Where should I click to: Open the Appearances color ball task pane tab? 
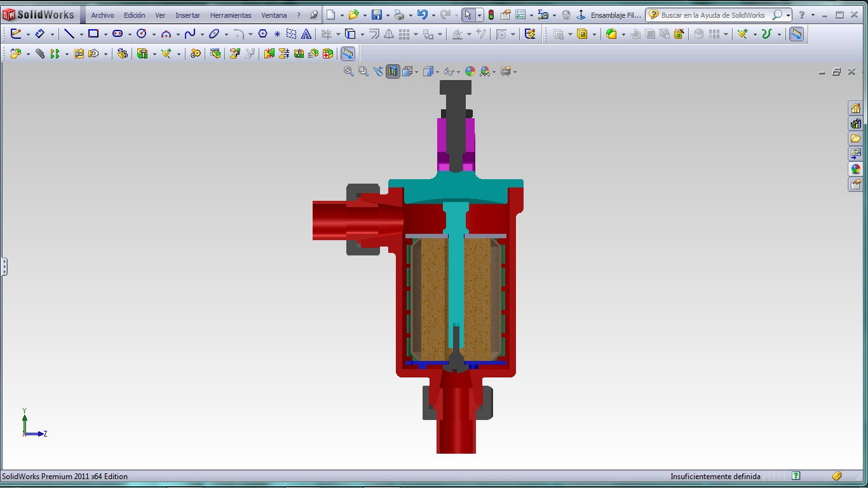(855, 169)
